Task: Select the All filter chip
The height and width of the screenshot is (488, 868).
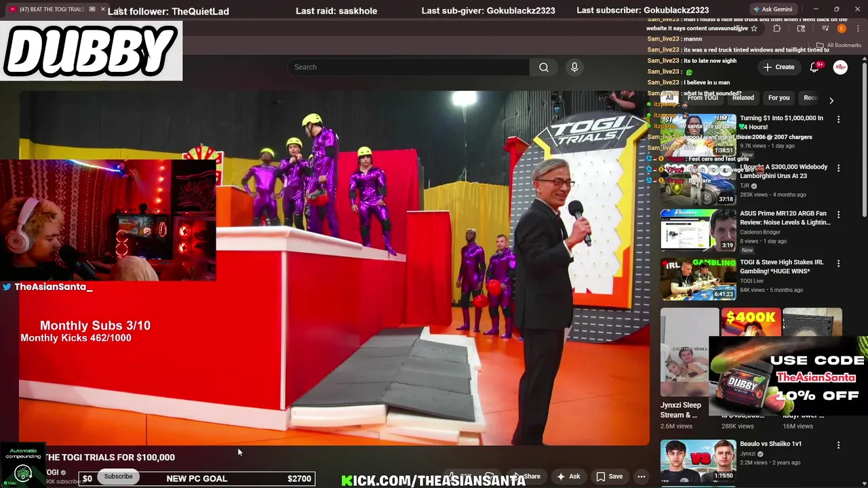Action: coord(669,98)
